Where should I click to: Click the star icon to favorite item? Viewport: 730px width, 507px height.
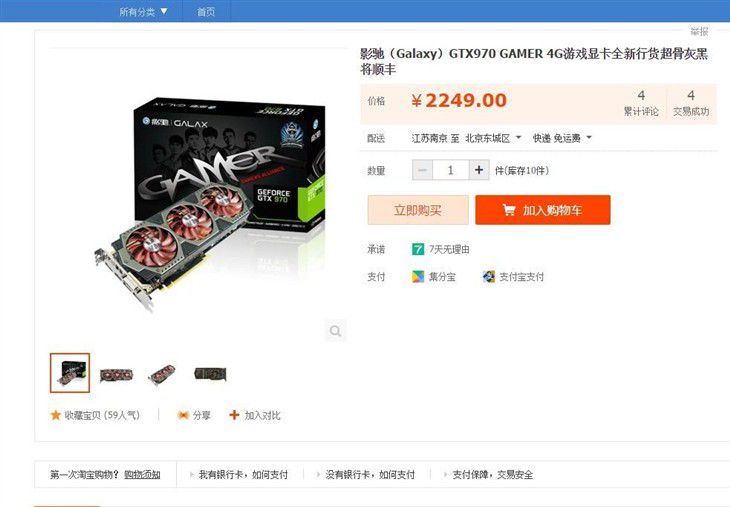[56, 415]
